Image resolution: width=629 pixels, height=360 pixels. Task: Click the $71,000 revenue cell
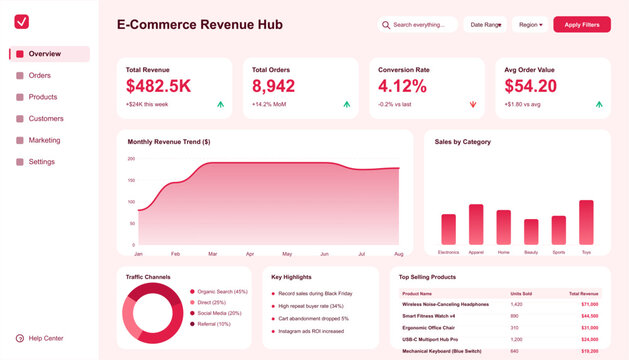click(x=590, y=305)
